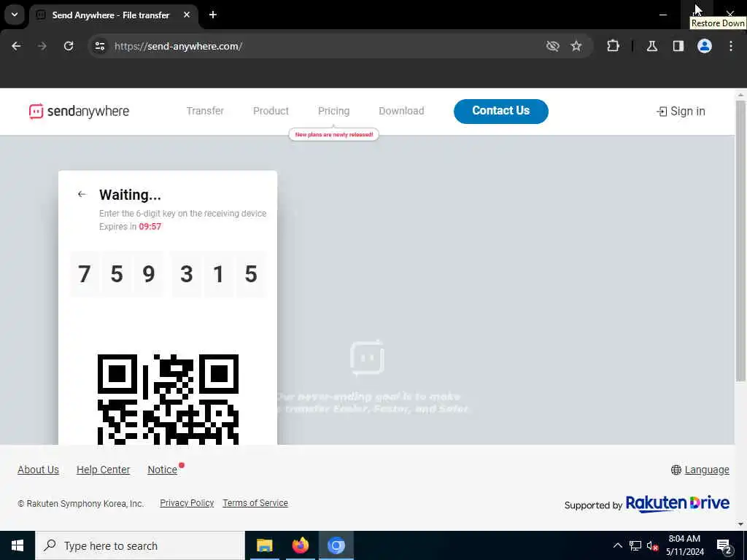Click the Rakuten Symphony Korea copyright text
Screen dimensions: 747x560
pos(80,503)
